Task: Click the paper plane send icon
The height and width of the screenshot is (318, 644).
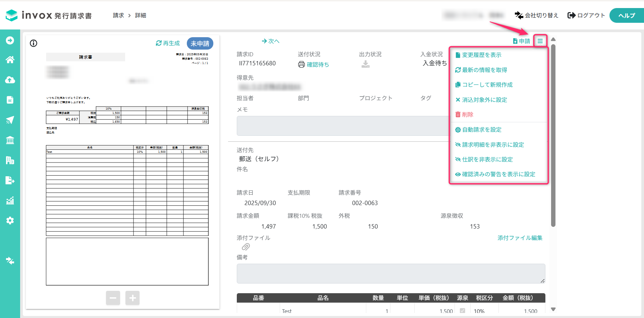Action: (x=10, y=120)
